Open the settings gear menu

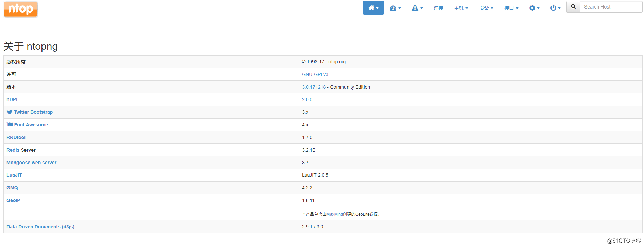[x=534, y=8]
